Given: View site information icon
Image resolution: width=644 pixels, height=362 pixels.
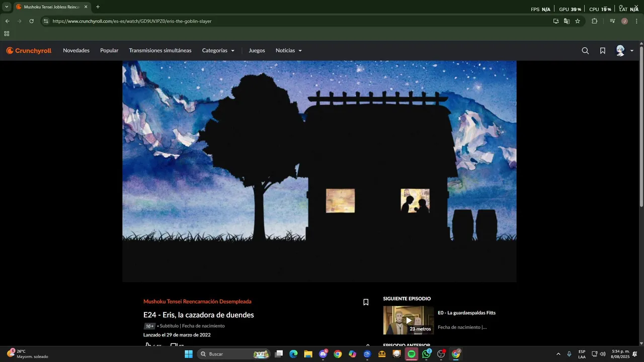Looking at the screenshot, I should tap(46, 21).
